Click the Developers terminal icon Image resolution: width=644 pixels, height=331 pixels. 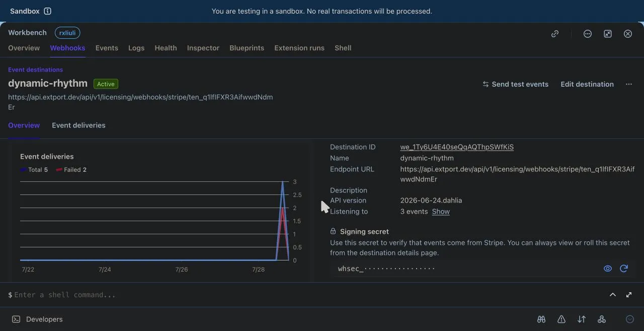tap(16, 319)
